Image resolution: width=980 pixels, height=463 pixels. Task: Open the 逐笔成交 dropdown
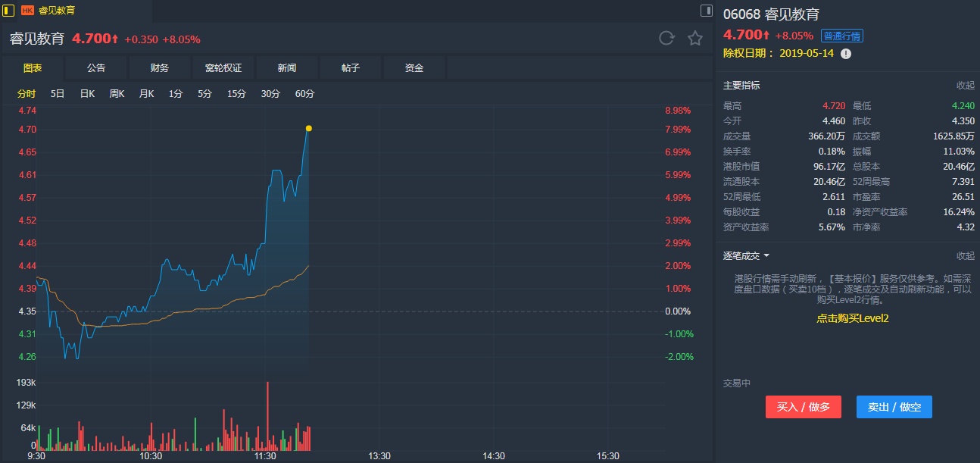pyautogui.click(x=746, y=256)
